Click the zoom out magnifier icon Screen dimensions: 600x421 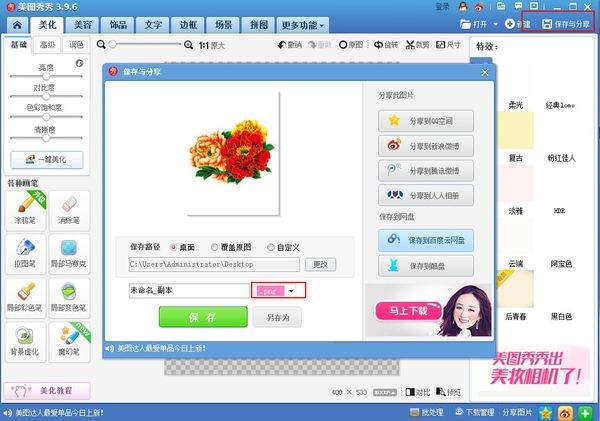tap(101, 45)
